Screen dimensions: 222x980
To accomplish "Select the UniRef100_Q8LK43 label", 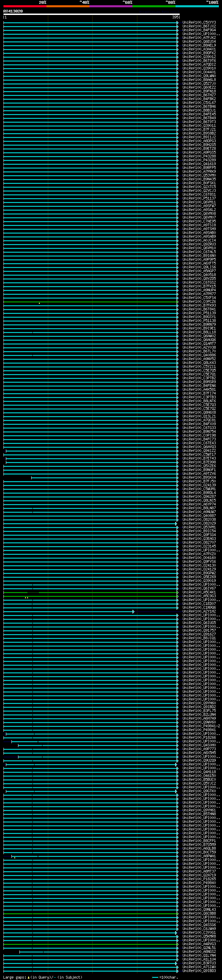I will (x=199, y=363).
